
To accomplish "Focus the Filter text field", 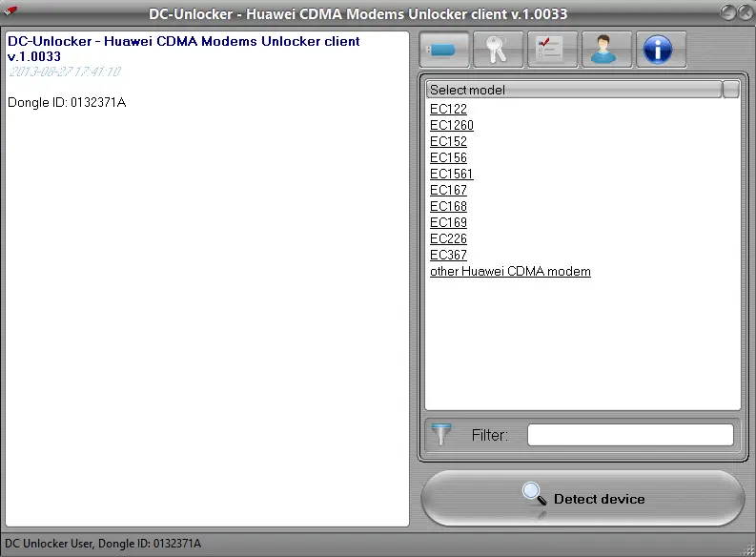I will click(631, 435).
